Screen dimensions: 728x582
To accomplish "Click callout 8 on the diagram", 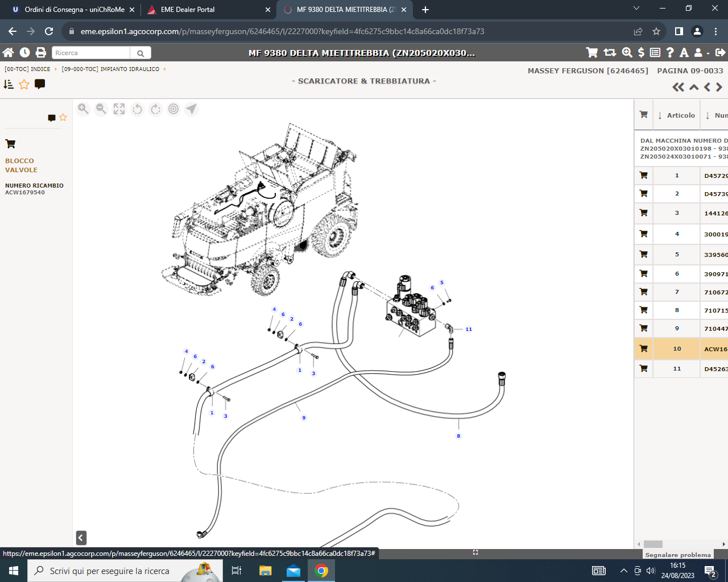I will coord(458,436).
